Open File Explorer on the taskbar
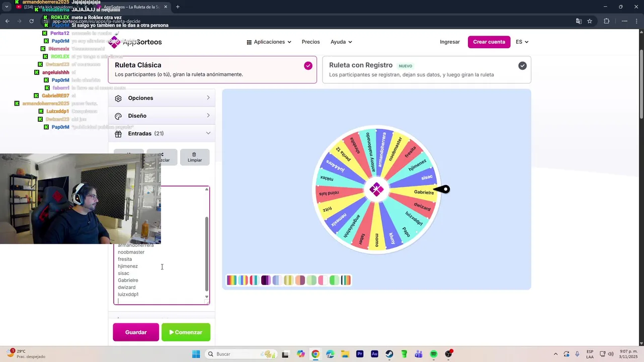This screenshot has height=362, width=644. (345, 354)
